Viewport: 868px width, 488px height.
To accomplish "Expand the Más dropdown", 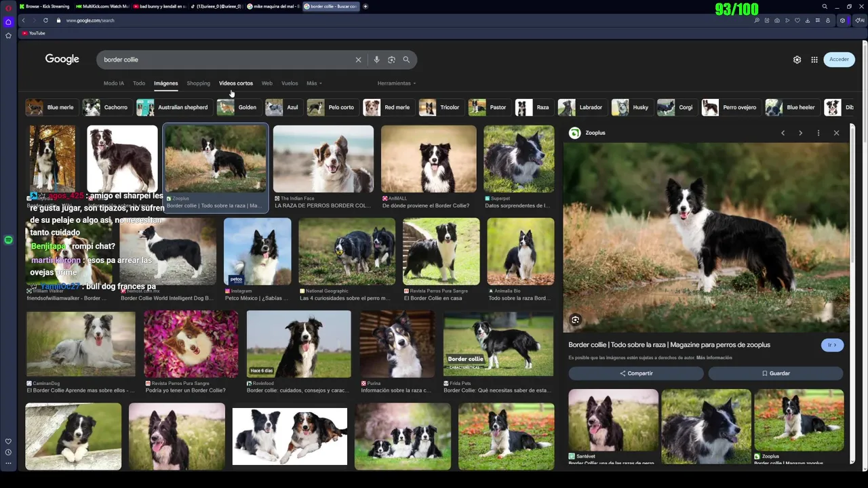I will [x=314, y=83].
